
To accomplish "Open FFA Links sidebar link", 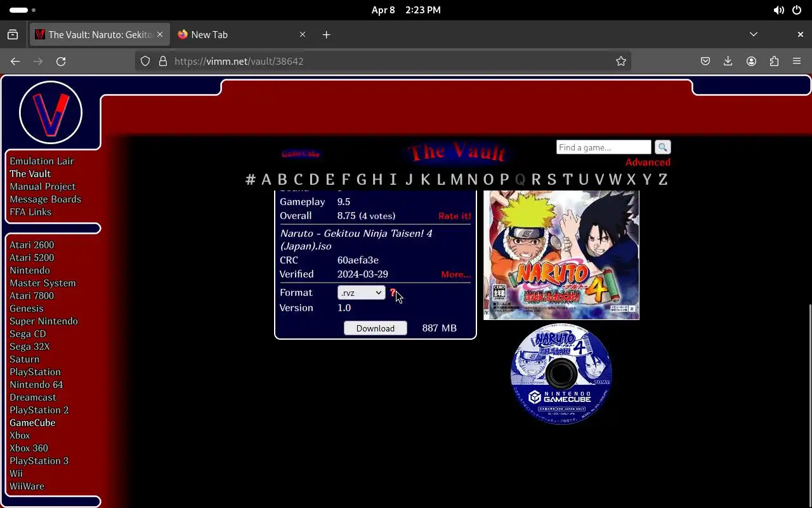I will 30,212.
